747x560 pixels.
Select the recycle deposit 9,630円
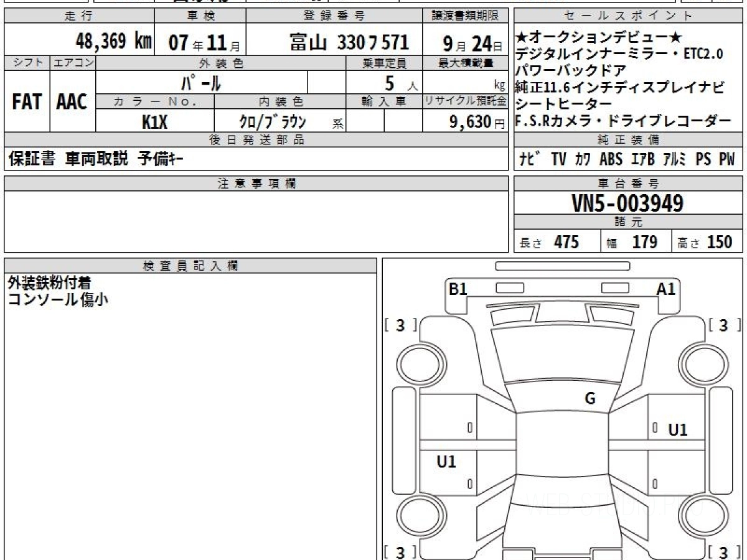click(477, 122)
